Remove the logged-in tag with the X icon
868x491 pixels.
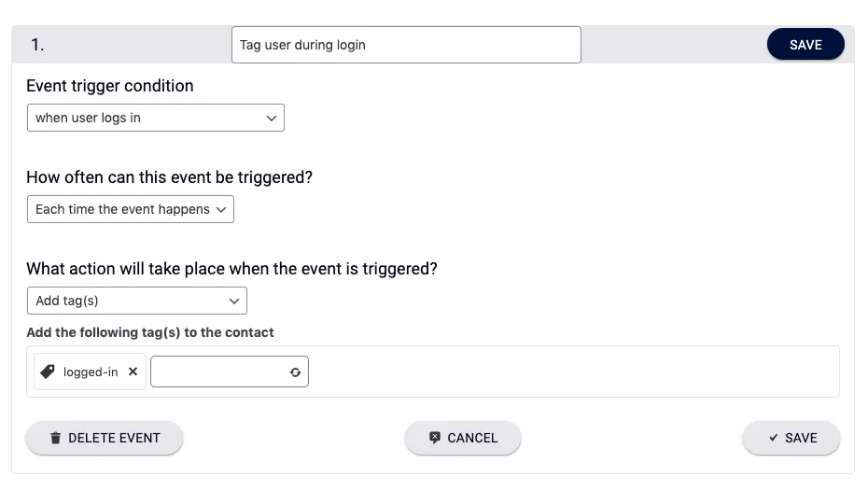point(133,372)
